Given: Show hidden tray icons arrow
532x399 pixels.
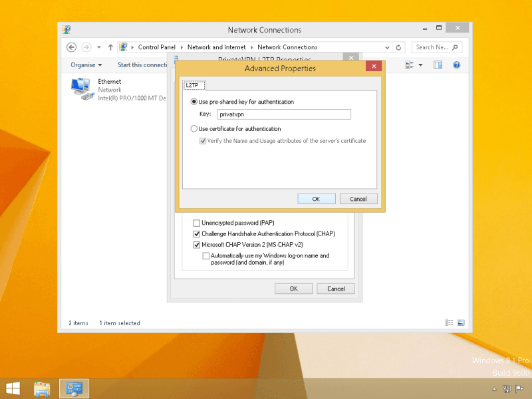Looking at the screenshot, I should tap(493, 389).
